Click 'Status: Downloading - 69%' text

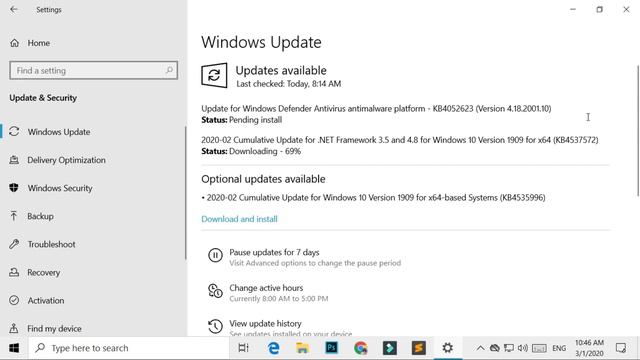click(x=251, y=151)
